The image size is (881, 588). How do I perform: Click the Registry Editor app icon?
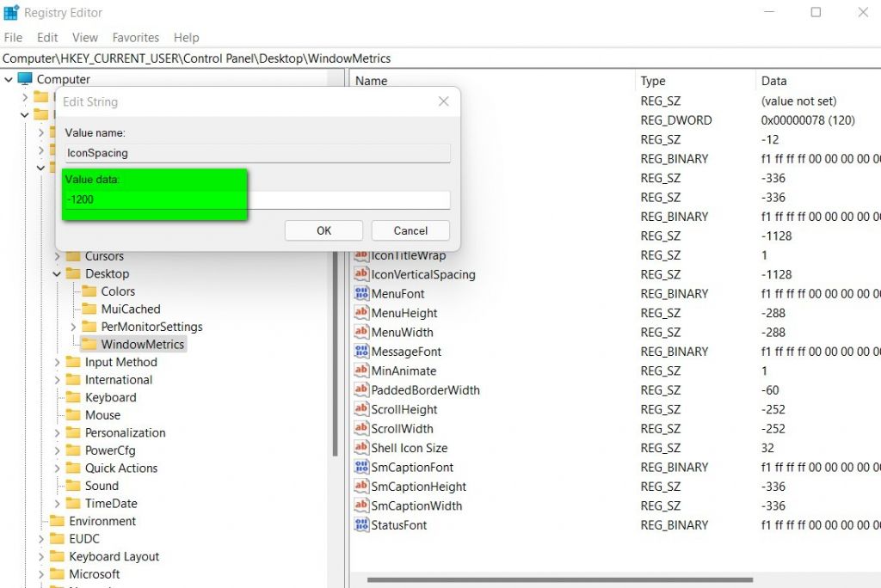11,13
